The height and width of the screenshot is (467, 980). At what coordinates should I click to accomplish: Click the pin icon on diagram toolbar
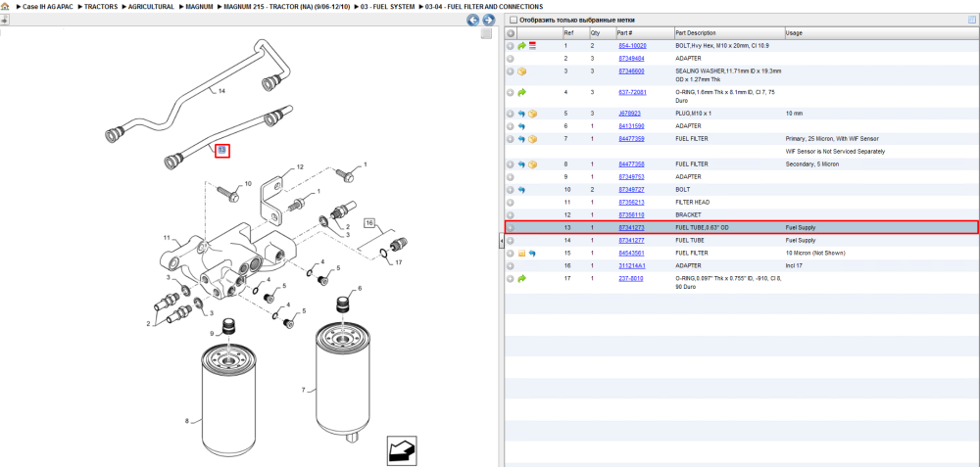coord(4,20)
